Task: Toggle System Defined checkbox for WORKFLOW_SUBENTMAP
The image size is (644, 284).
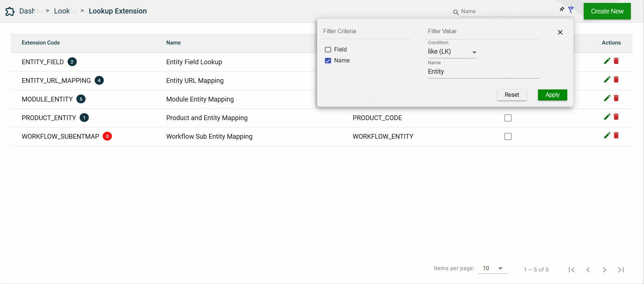Action: 508,137
